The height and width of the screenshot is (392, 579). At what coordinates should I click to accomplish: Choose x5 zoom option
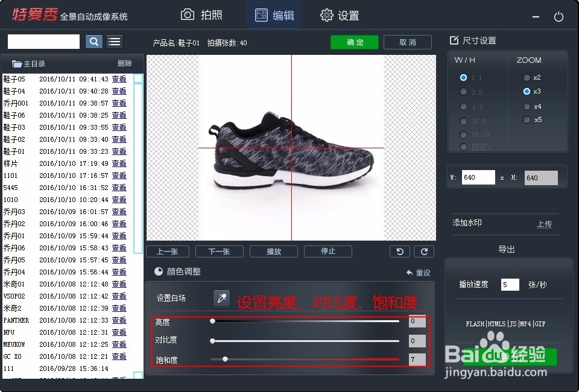pyautogui.click(x=527, y=119)
